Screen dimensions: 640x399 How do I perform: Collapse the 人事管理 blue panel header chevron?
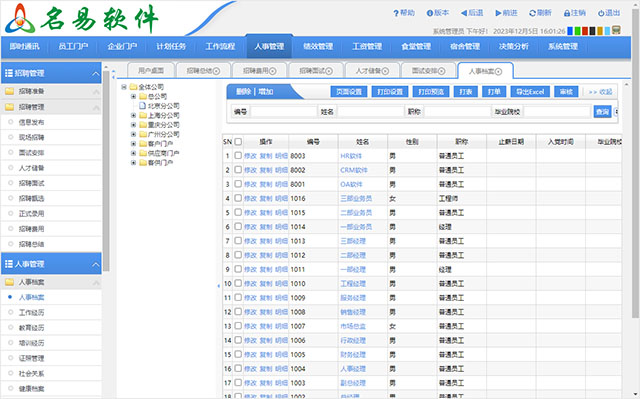[95, 264]
